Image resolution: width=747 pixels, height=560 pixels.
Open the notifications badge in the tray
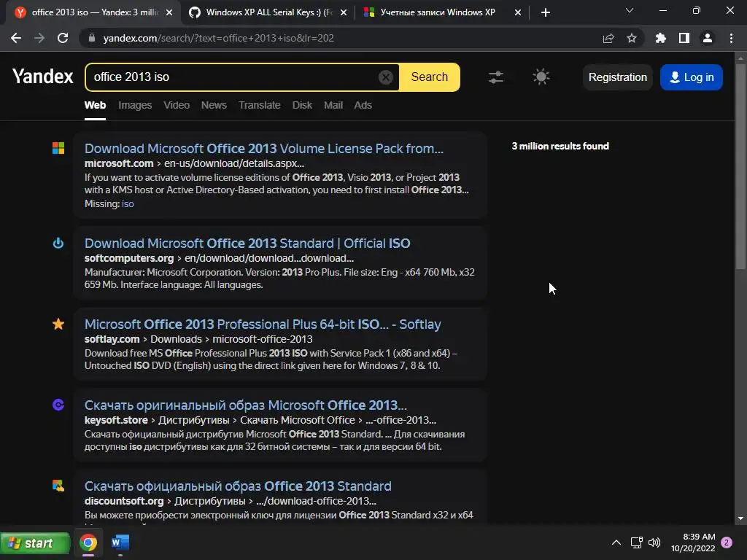727,542
